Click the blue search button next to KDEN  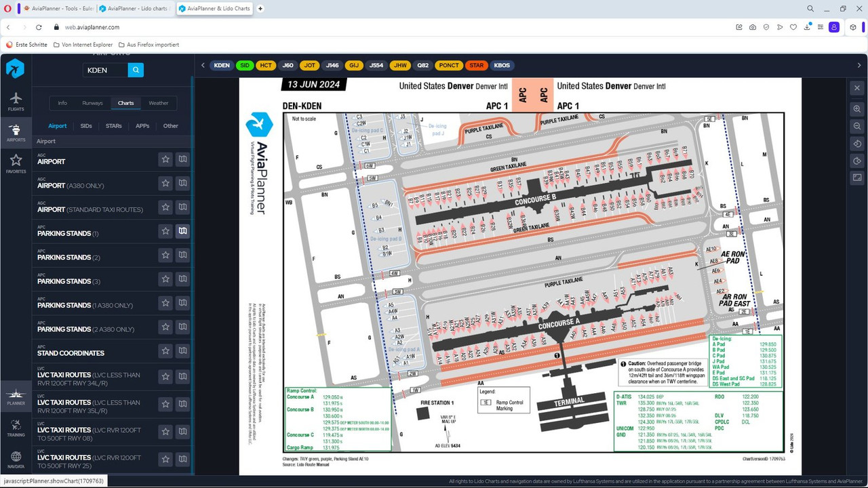click(136, 70)
